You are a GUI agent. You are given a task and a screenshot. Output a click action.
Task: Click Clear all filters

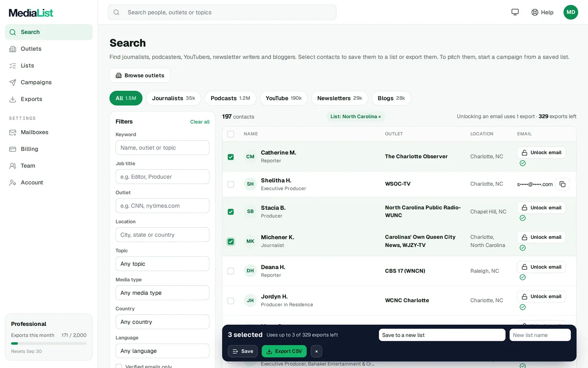click(200, 122)
